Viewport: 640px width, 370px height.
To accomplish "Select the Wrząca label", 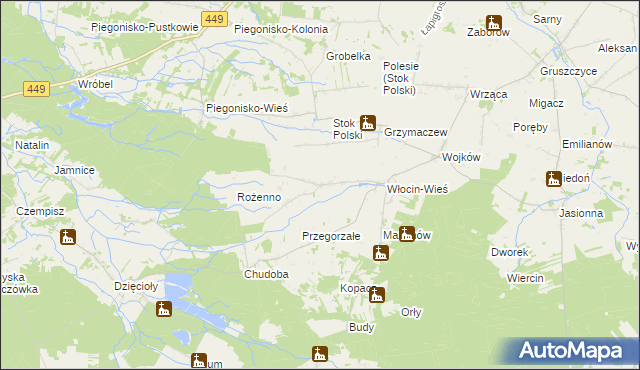I will point(489,94).
